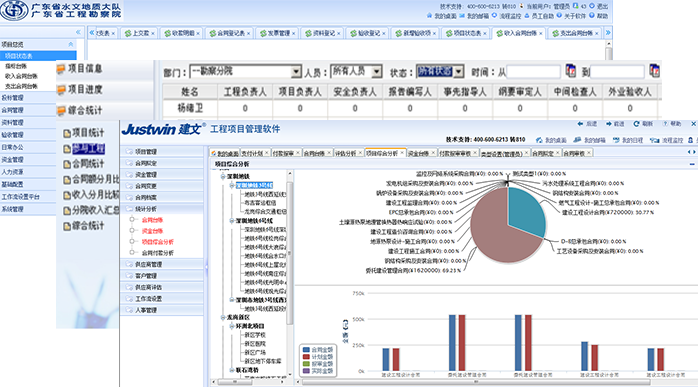Open the 资金台帐 link in 统计分析
The height and width of the screenshot is (387, 698).
pos(152,231)
